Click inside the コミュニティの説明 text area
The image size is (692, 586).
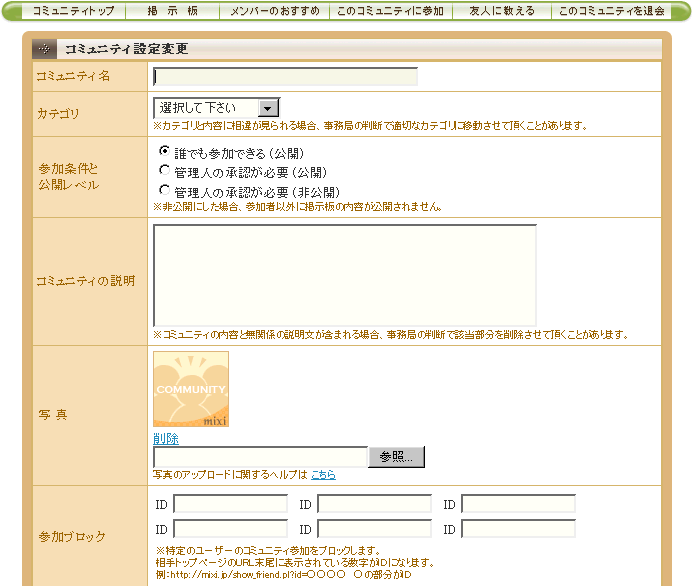(344, 275)
